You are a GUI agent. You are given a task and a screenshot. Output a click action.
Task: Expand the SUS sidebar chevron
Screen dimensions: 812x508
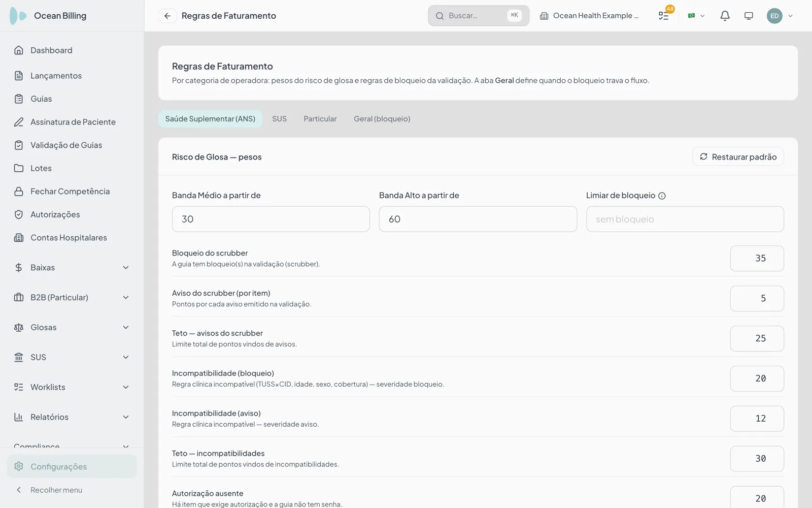click(x=126, y=358)
